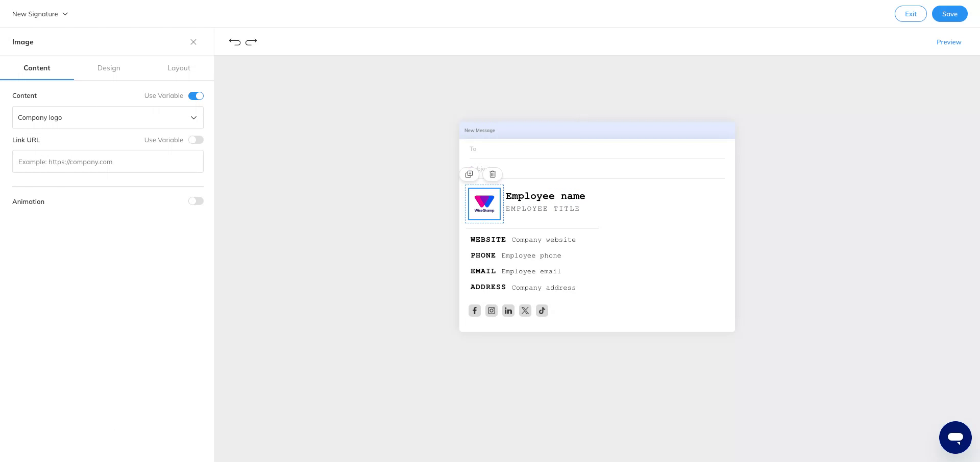The height and width of the screenshot is (462, 980).
Task: Enable the Animation toggle
Action: (x=195, y=201)
